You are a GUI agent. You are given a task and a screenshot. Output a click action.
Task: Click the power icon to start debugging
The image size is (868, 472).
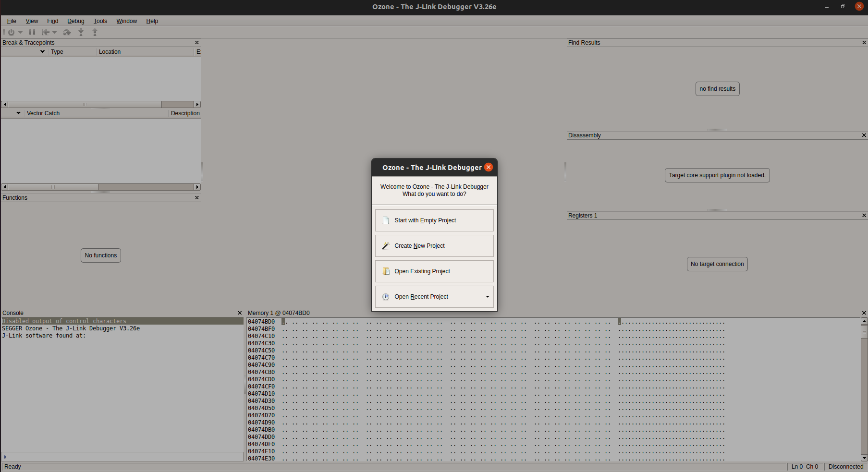pyautogui.click(x=11, y=32)
